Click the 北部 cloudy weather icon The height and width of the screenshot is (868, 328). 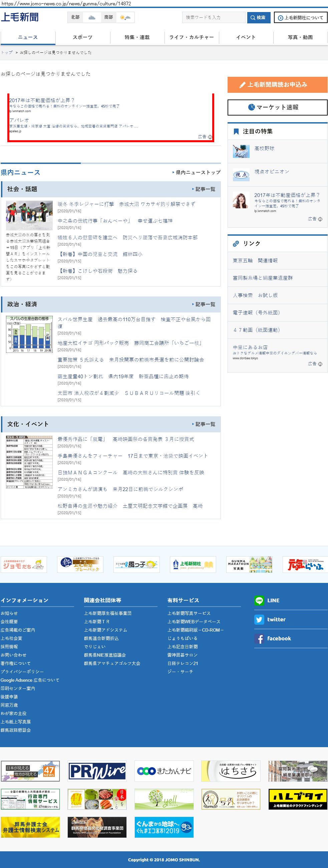point(92,17)
